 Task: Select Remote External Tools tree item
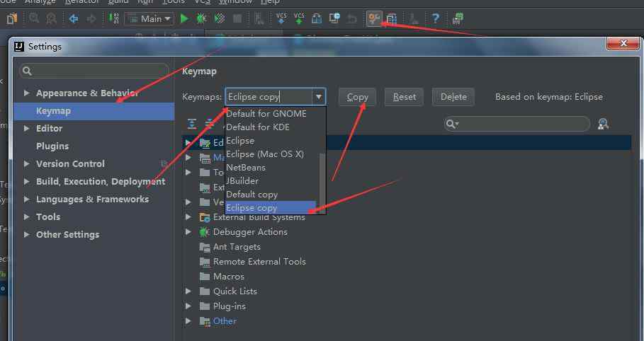click(259, 262)
